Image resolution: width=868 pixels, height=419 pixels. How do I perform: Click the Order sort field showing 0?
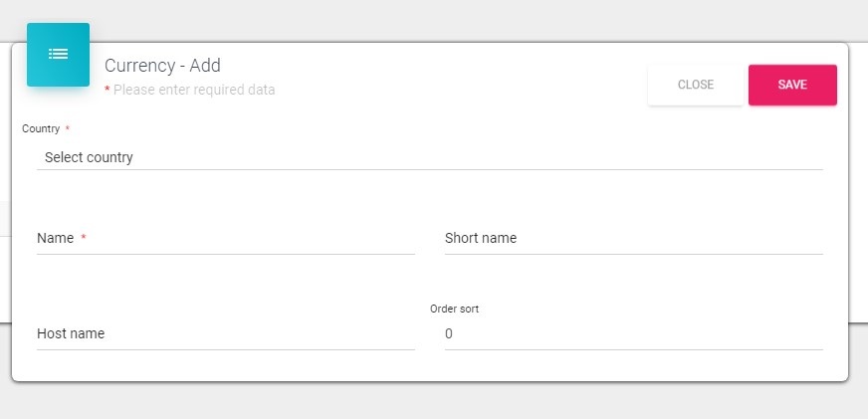pyautogui.click(x=633, y=334)
